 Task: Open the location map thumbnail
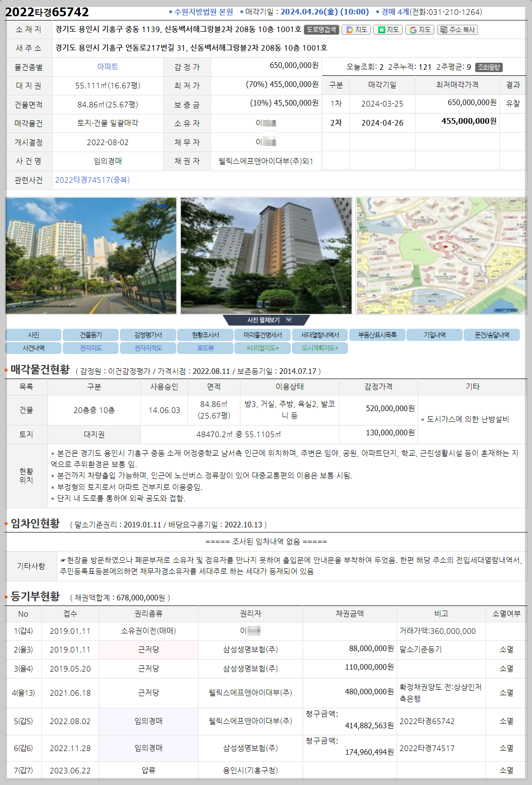pyautogui.click(x=441, y=255)
